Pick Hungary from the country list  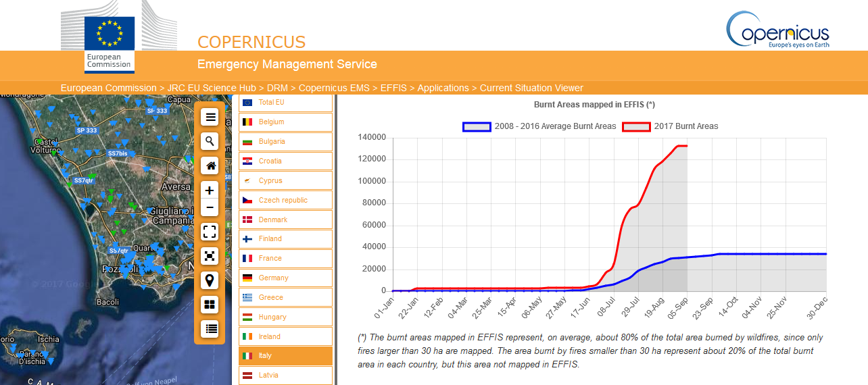click(x=285, y=317)
